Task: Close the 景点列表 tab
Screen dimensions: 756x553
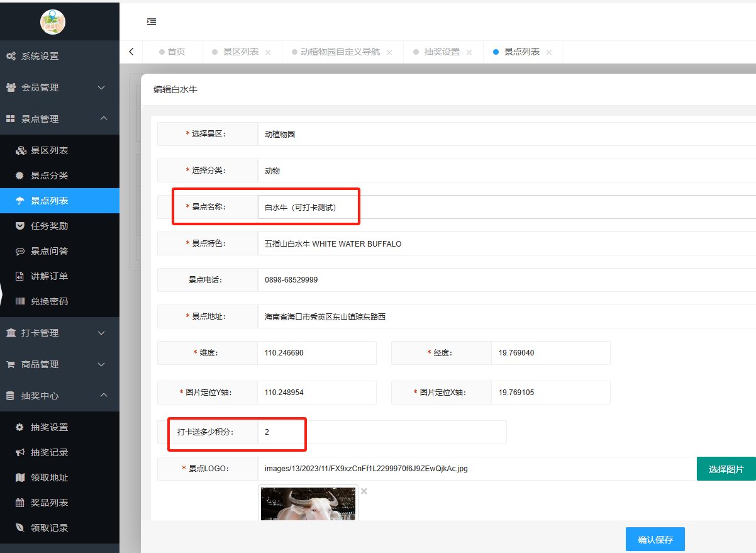Action: point(548,52)
